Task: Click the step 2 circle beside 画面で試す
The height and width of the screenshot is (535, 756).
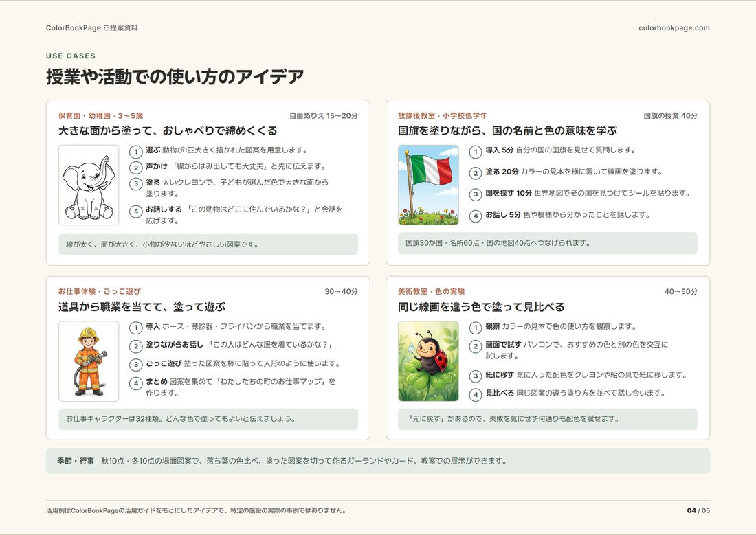Action: tap(476, 346)
